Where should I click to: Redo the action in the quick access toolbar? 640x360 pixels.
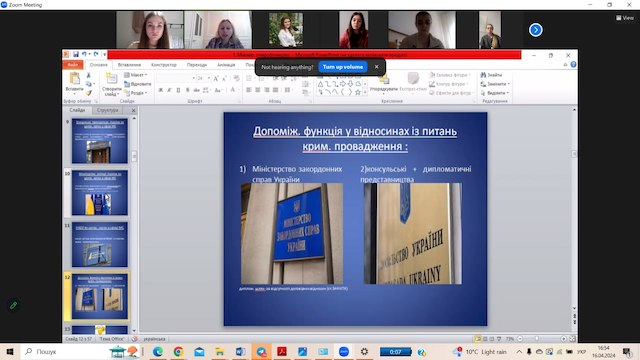click(x=96, y=54)
